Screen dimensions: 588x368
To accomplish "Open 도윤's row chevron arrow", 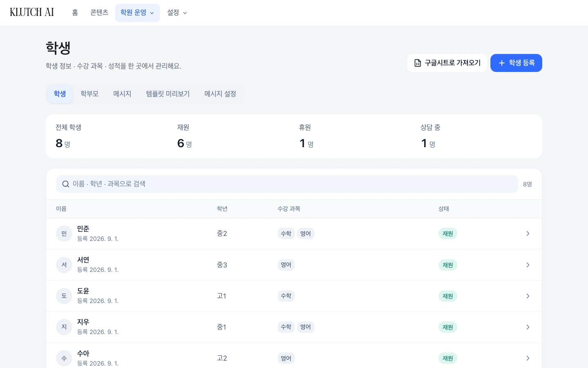I will [528, 296].
